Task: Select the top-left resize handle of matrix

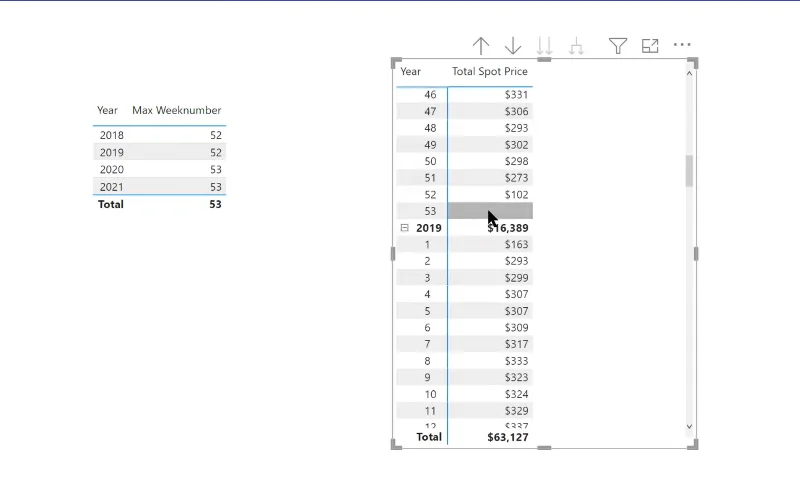Action: [x=396, y=63]
